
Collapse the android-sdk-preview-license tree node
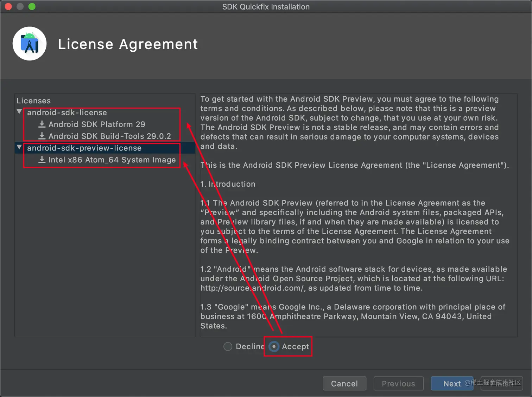[19, 147]
